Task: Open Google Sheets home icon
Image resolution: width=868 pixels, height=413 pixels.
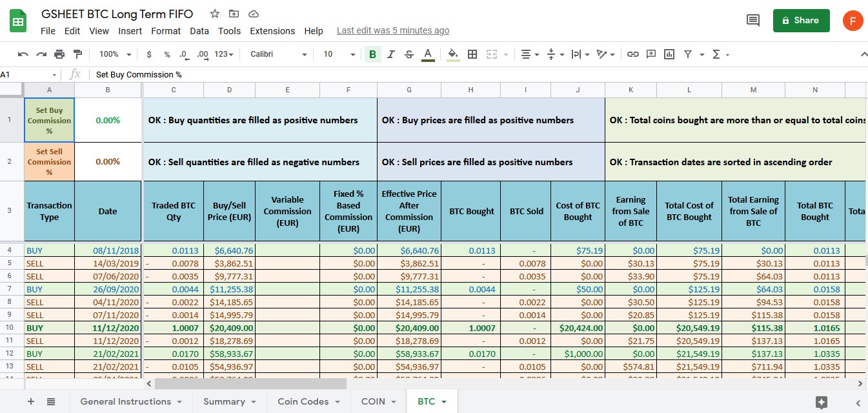Action: pos(18,21)
